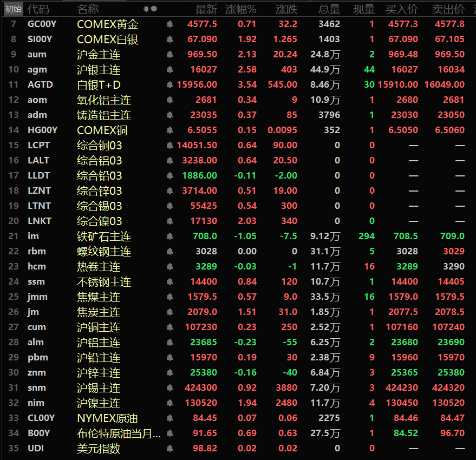
Task: Sort by 最新 column header
Action: [206, 9]
